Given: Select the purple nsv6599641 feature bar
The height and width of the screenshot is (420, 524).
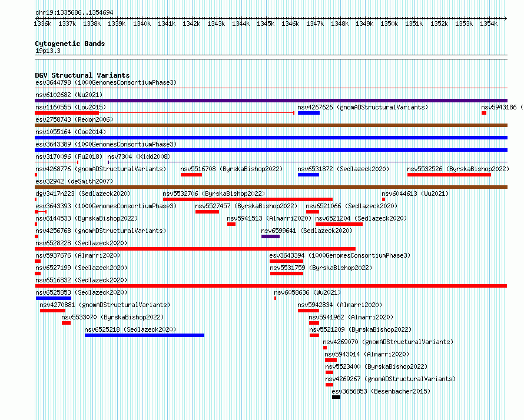Looking at the screenshot, I should (270, 236).
